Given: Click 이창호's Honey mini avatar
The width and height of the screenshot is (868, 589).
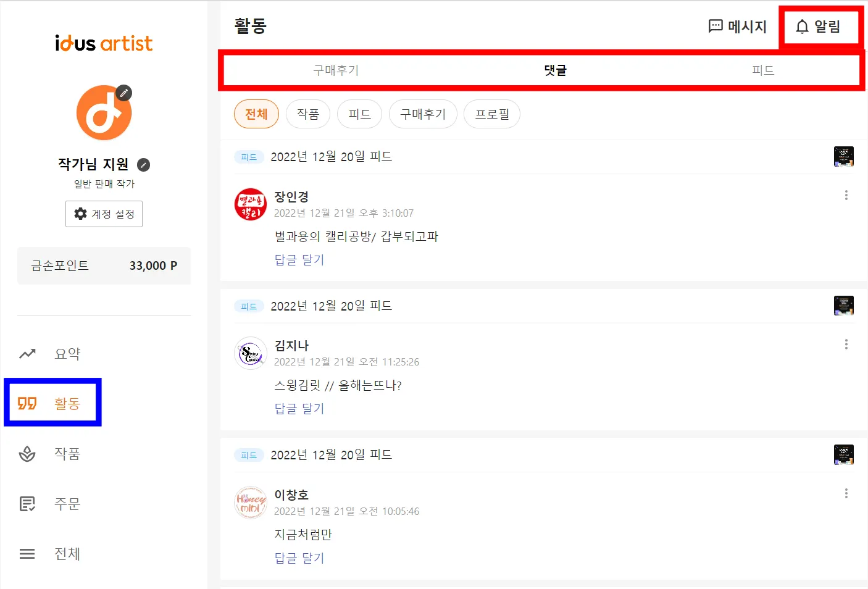Looking at the screenshot, I should click(x=251, y=503).
